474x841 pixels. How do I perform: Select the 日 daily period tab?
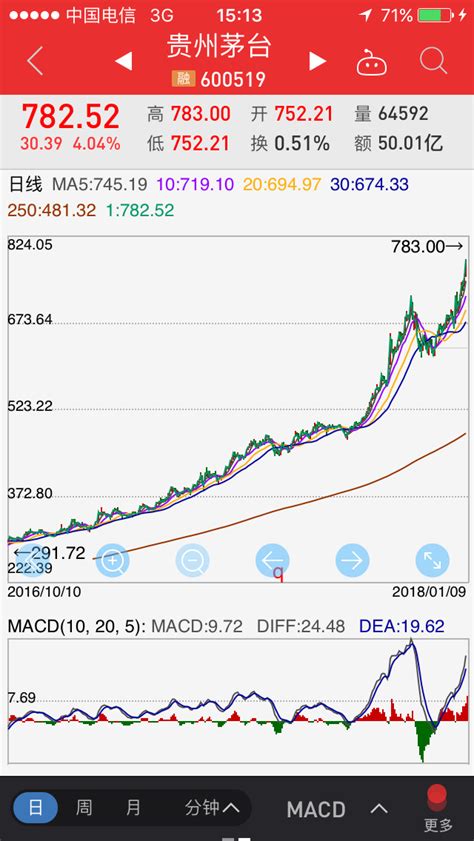tap(35, 808)
